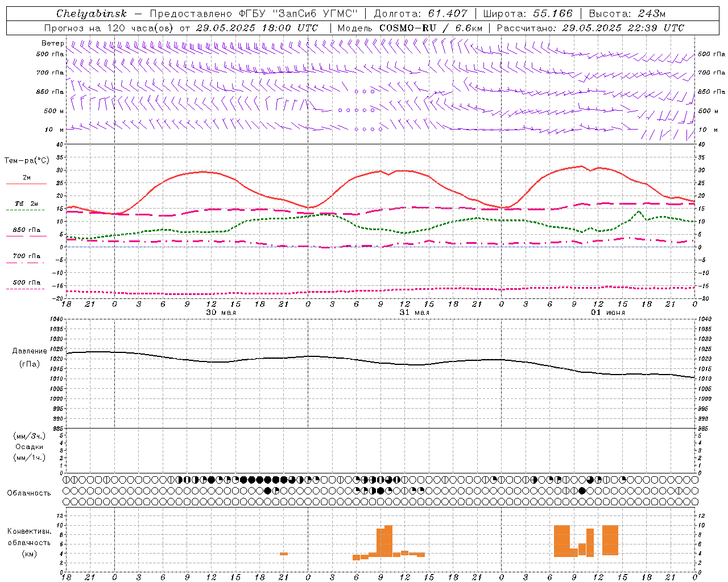This screenshot has height=582, width=728.
Task: Click the date label 01 июня
Action: point(607,313)
